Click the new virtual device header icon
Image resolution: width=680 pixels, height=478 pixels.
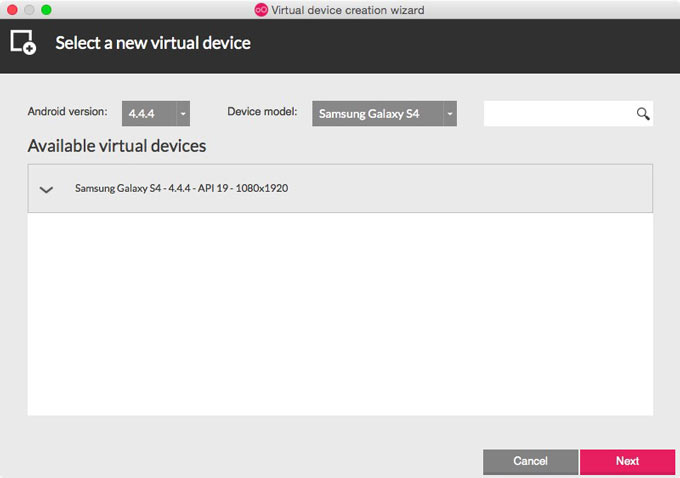pos(23,43)
